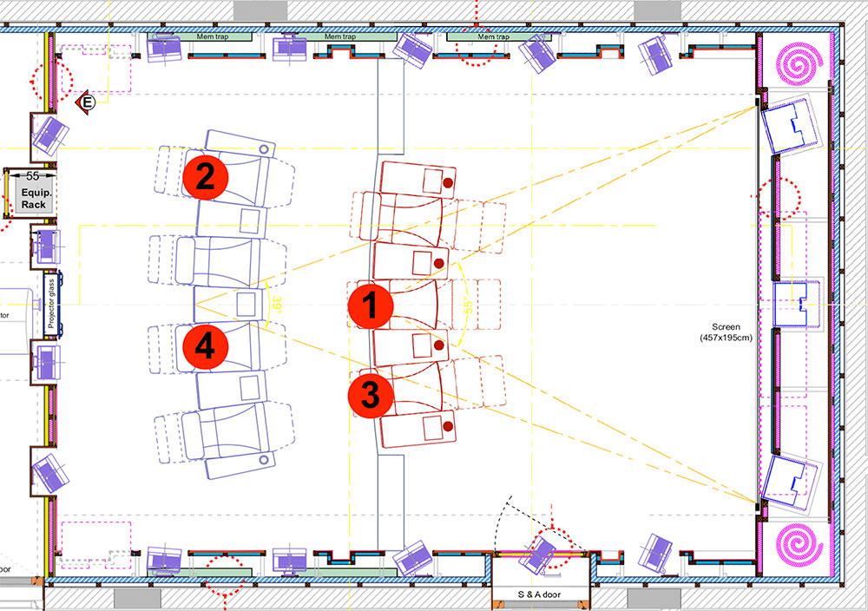The image size is (868, 611).
Task: Click the 55° viewing angle value
Action: coord(469,306)
